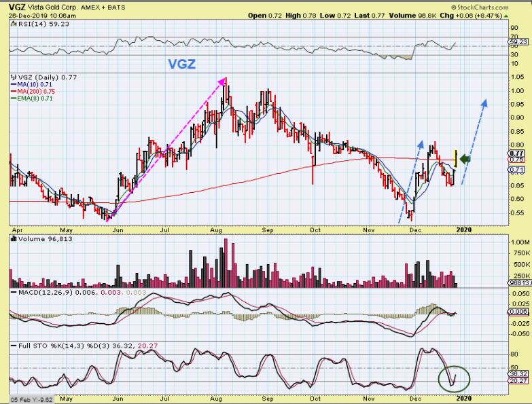Click the RSI indicator icon beside RSI(14)
The image size is (532, 404).
tap(14, 24)
